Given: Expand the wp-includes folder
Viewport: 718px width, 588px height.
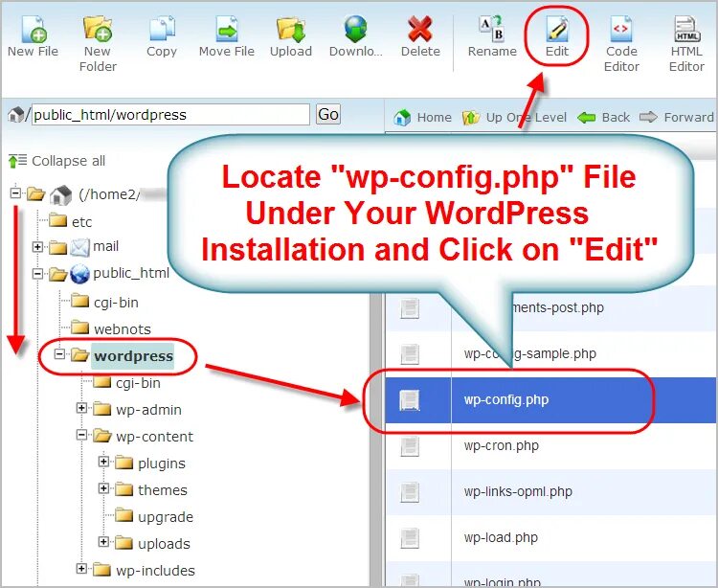Looking at the screenshot, I should [81, 569].
